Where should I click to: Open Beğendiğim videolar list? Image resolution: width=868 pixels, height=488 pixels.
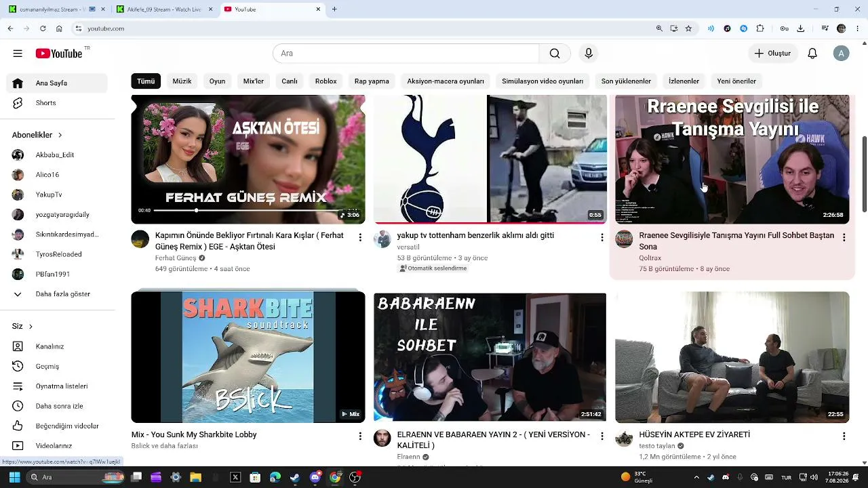pyautogui.click(x=57, y=426)
